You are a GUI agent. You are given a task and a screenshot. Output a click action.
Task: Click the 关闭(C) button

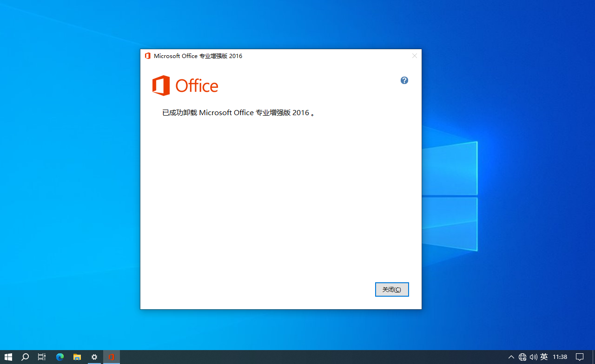point(392,289)
